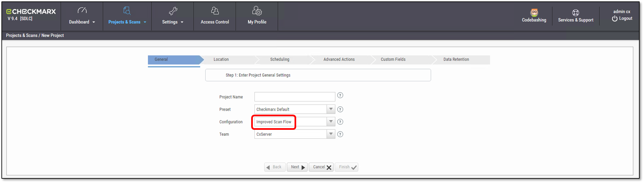Viewport: 644px width, 183px height.
Task: Click help icon next to Project Name
Action: [340, 95]
